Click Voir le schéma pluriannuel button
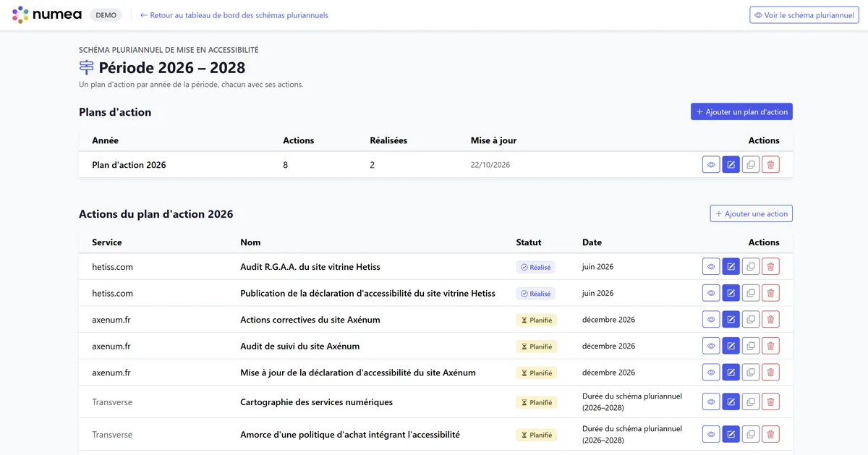 (804, 15)
